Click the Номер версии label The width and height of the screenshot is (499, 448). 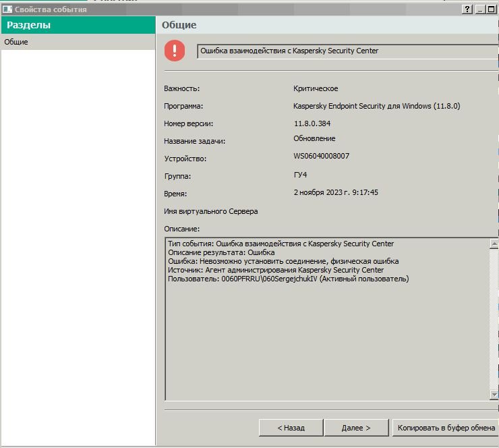[x=188, y=123]
